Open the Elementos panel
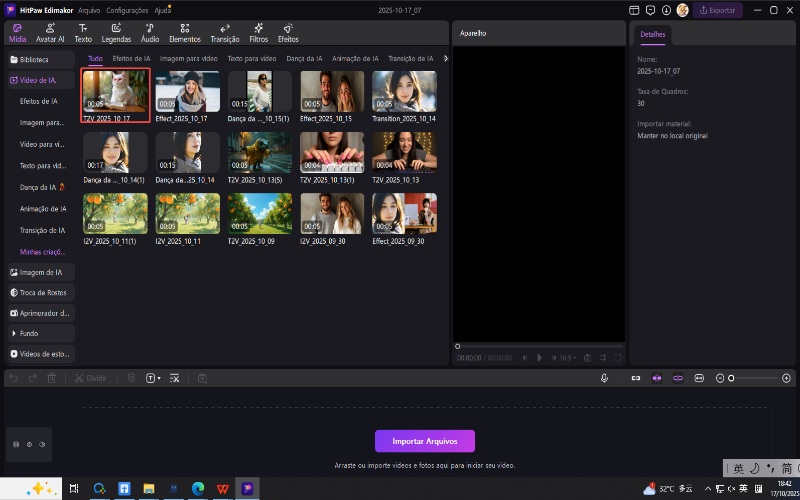Image resolution: width=800 pixels, height=500 pixels. pos(185,32)
